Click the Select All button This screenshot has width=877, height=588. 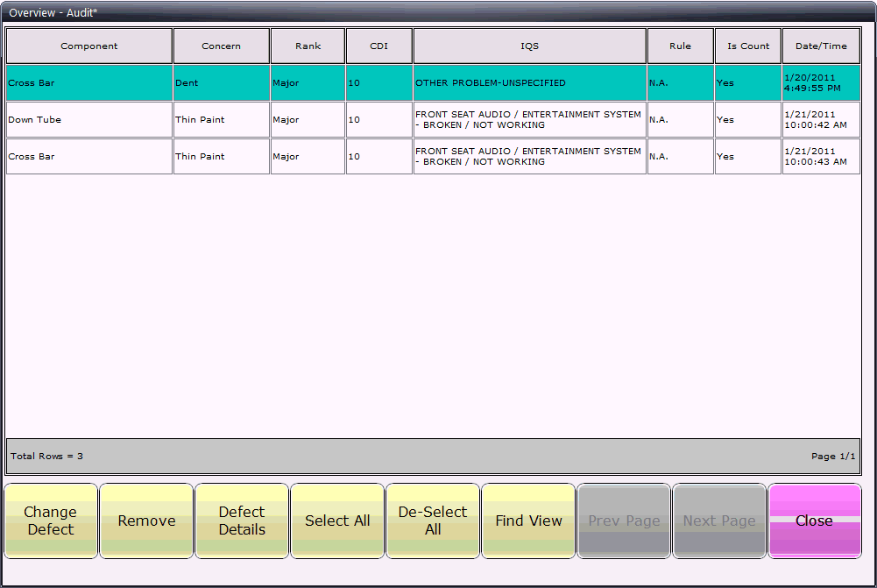click(337, 521)
